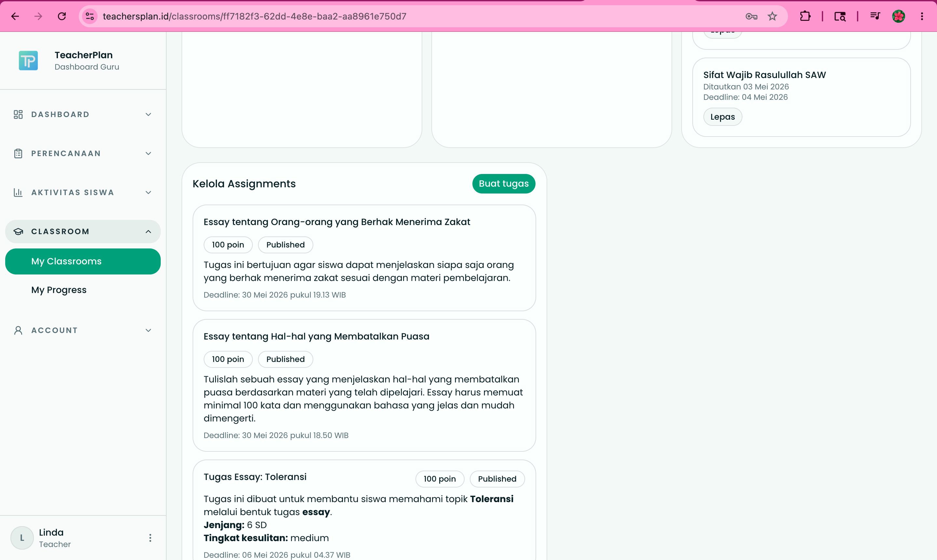The width and height of the screenshot is (937, 560).
Task: Expand the Account section chevron
Action: [148, 330]
